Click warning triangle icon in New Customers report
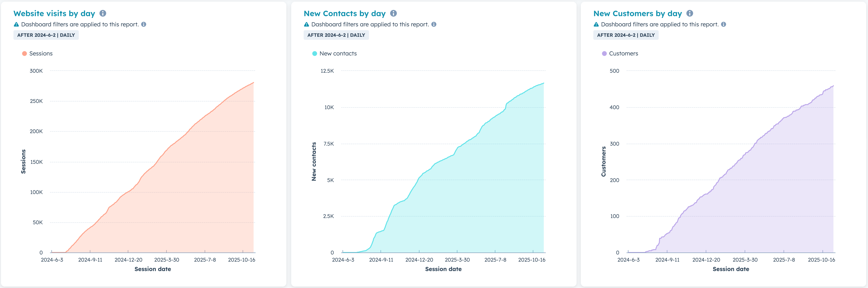Viewport: 868px width, 288px height. tap(596, 25)
